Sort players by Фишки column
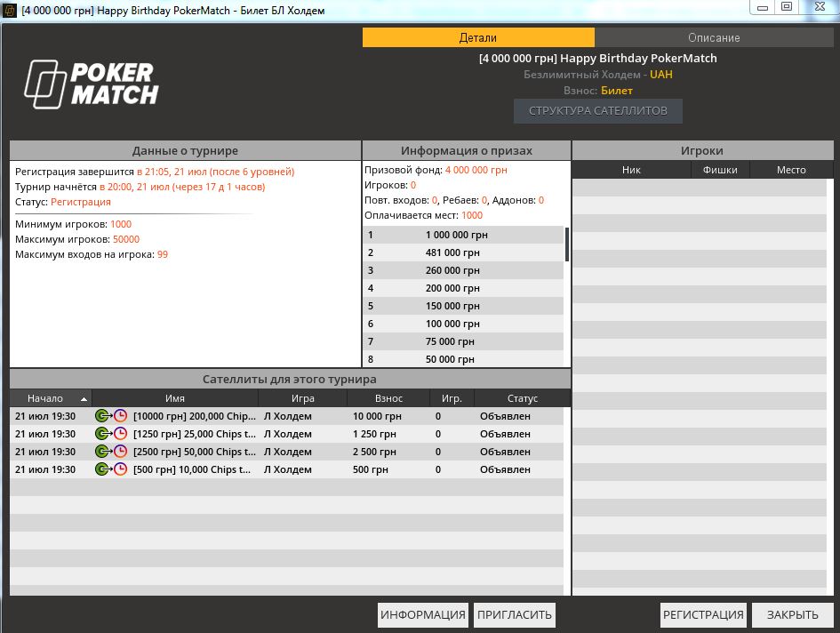 720,170
